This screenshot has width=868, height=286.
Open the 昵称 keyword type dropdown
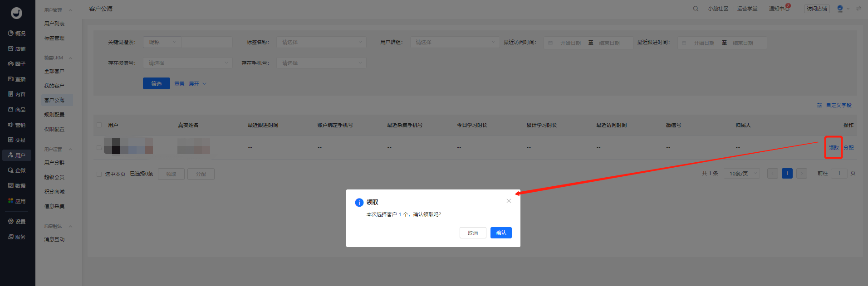(162, 42)
